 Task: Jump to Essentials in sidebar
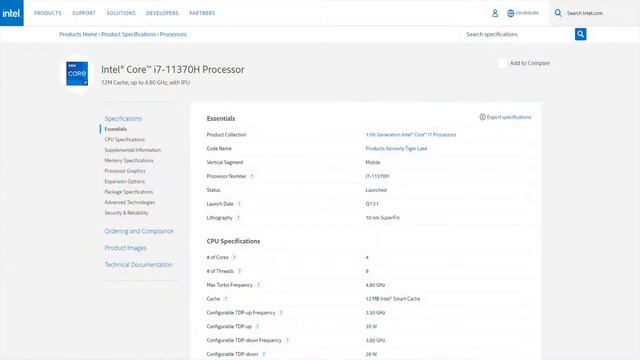coord(116,129)
